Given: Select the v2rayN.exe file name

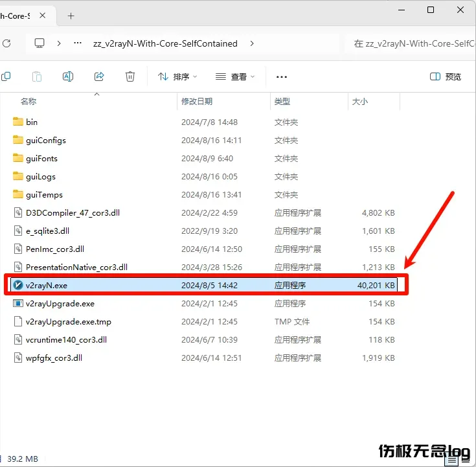Looking at the screenshot, I should click(47, 285).
